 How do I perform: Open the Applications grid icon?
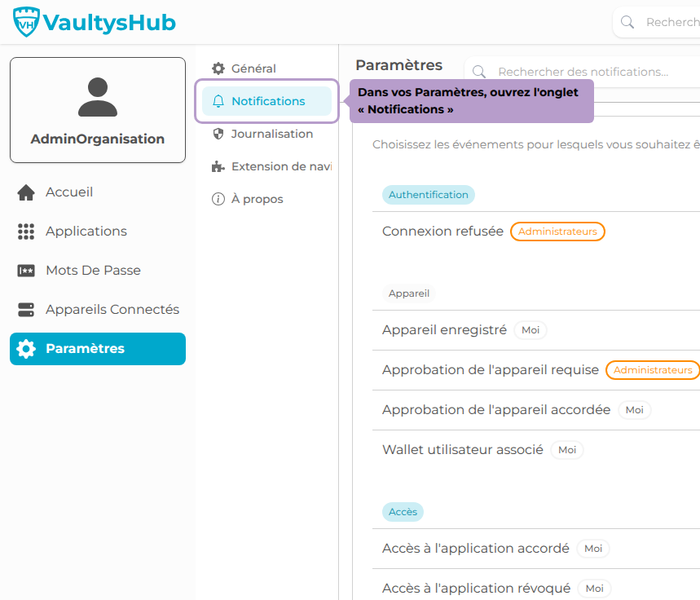pos(26,232)
